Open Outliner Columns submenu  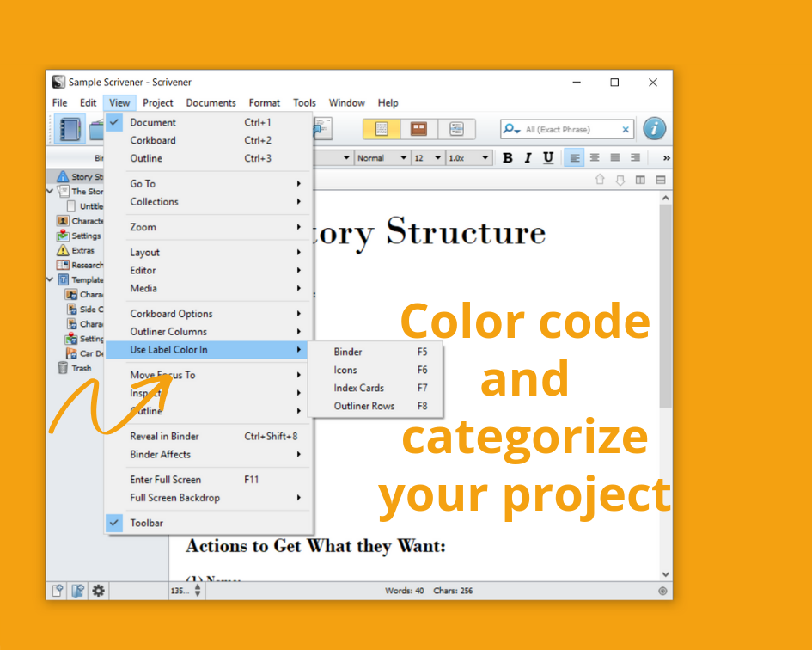[x=208, y=332]
